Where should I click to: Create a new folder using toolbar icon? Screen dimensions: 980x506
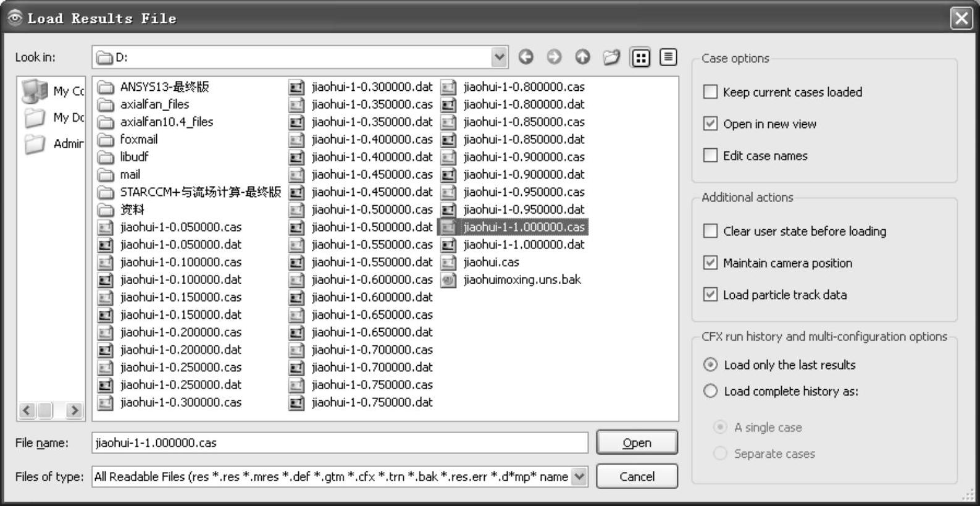pyautogui.click(x=611, y=57)
